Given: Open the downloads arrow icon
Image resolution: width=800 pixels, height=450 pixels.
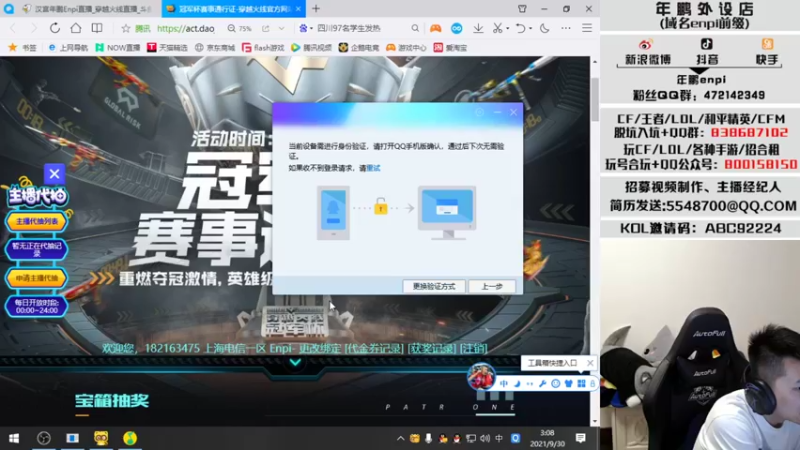Looking at the screenshot, I should coord(478,29).
